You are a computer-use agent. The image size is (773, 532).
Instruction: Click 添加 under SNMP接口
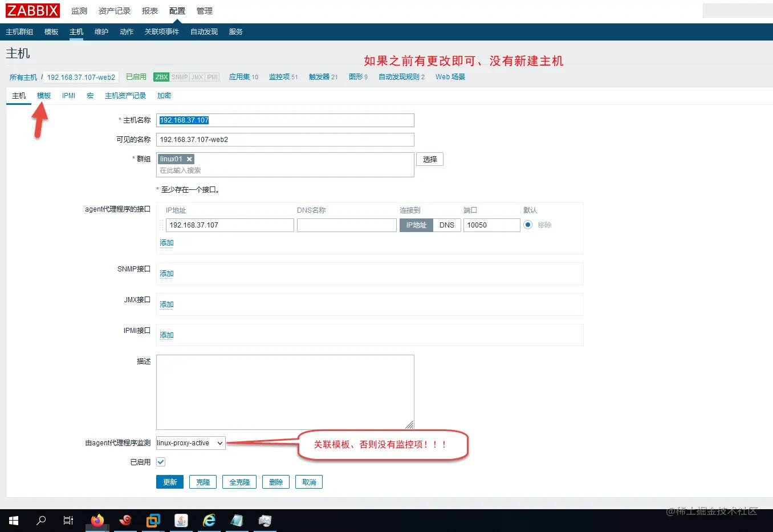166,273
